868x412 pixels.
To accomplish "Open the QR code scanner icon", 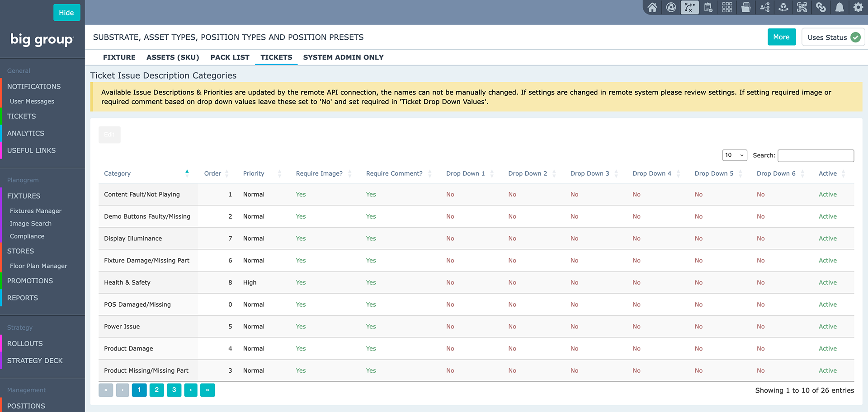I will (x=802, y=7).
